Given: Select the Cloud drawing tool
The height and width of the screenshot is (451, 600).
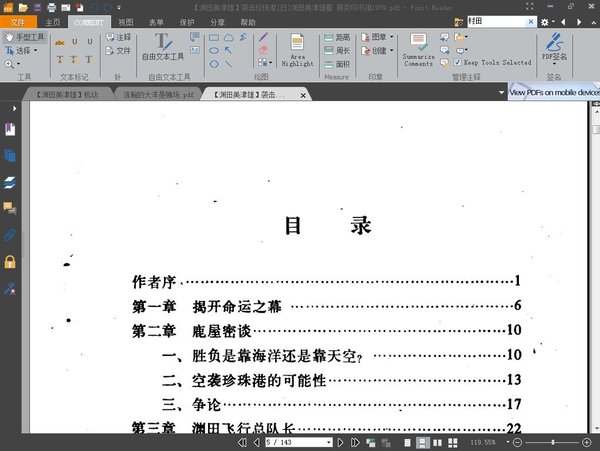Looking at the screenshot, I should tap(228, 37).
